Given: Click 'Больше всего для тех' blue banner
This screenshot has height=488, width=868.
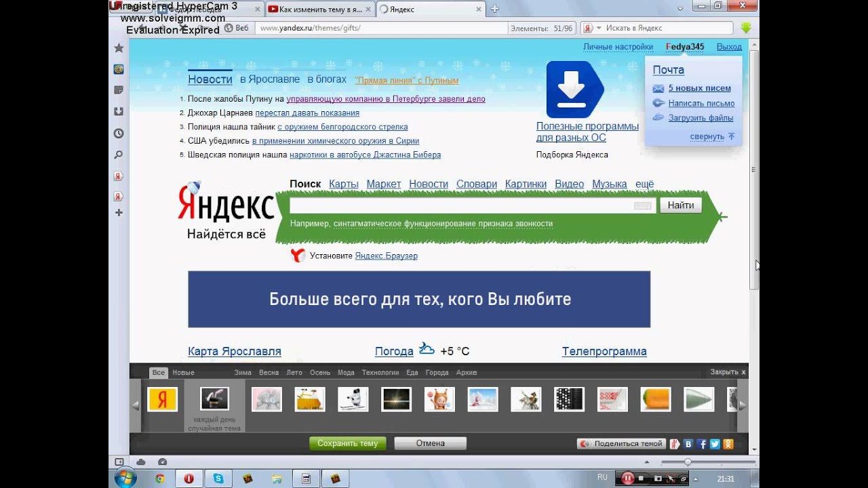Looking at the screenshot, I should [x=419, y=299].
